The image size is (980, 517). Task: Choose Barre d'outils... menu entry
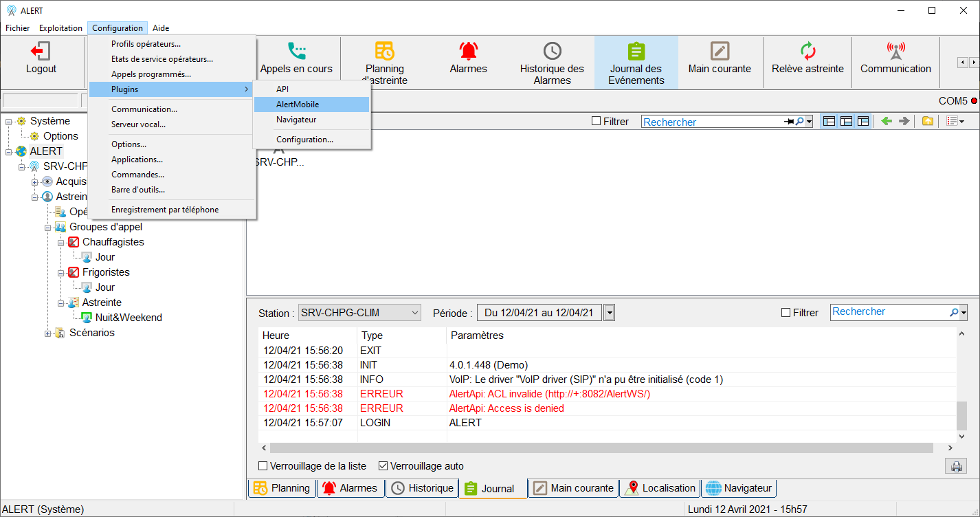click(x=138, y=190)
